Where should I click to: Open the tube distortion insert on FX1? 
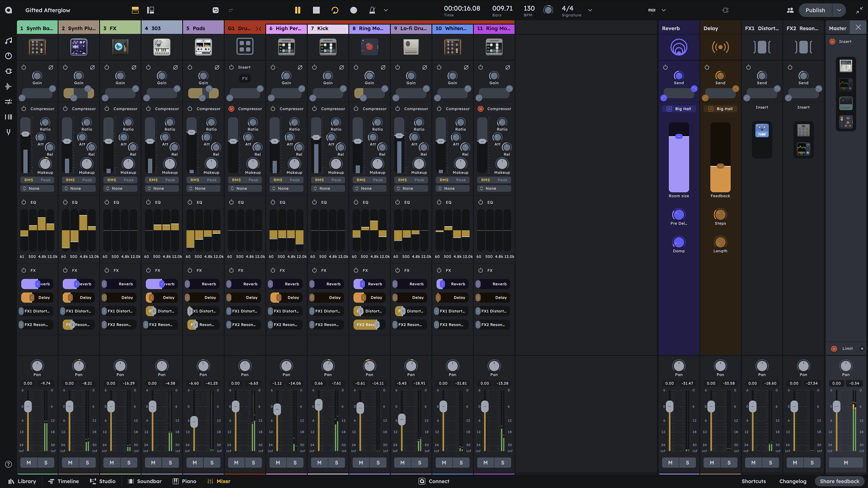762,130
